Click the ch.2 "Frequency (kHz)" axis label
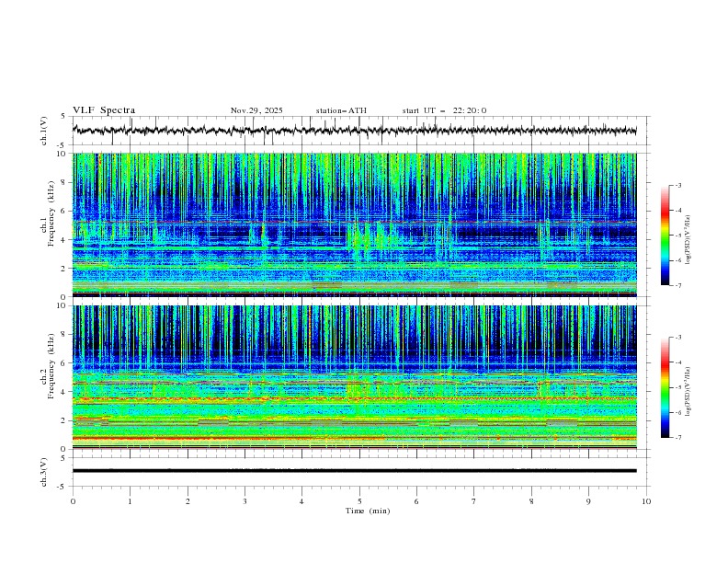728x563 pixels. (51, 366)
